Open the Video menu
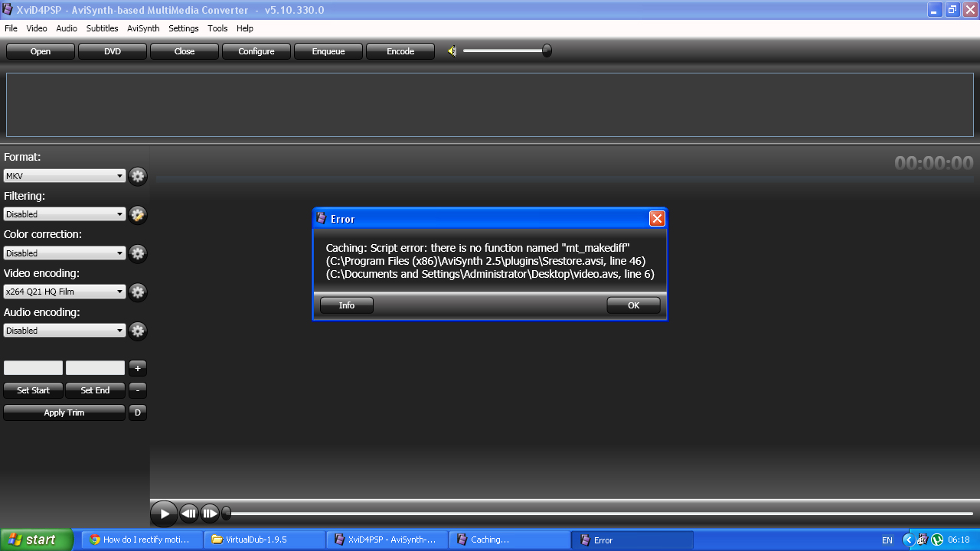The width and height of the screenshot is (980, 551). 37,28
